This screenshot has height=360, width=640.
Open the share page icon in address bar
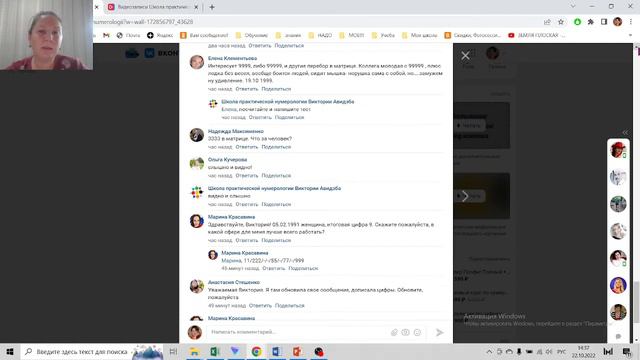tap(547, 22)
